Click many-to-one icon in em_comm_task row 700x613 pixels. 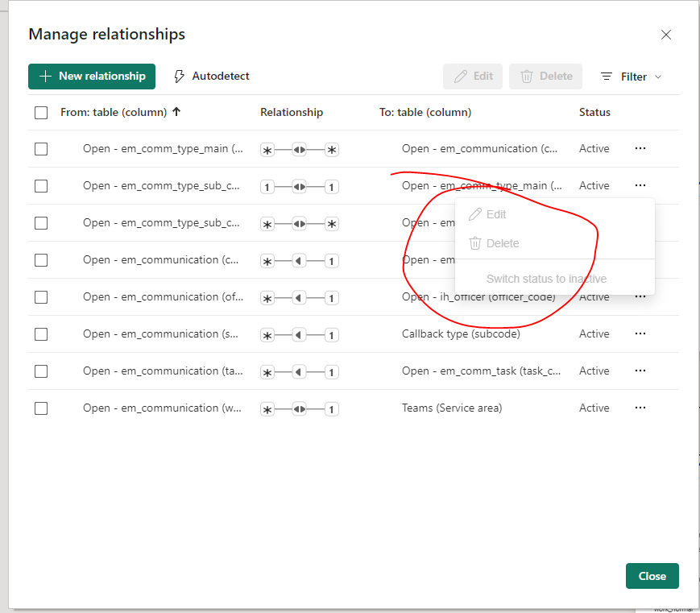[x=300, y=372]
